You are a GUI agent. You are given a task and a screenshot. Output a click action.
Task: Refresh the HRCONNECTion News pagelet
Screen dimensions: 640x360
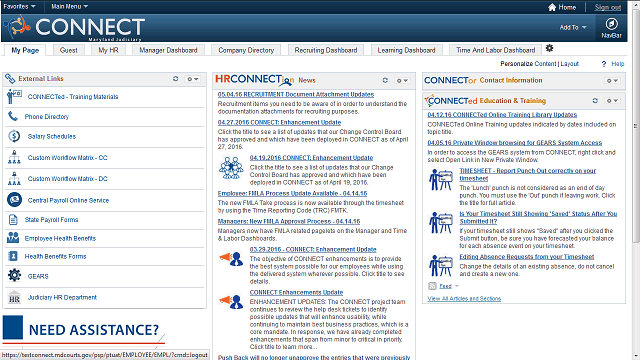pyautogui.click(x=385, y=80)
